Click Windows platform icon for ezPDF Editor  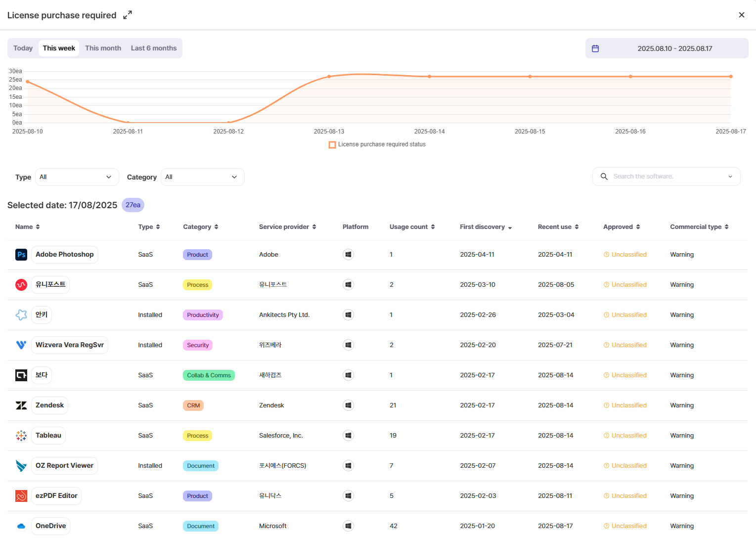349,496
